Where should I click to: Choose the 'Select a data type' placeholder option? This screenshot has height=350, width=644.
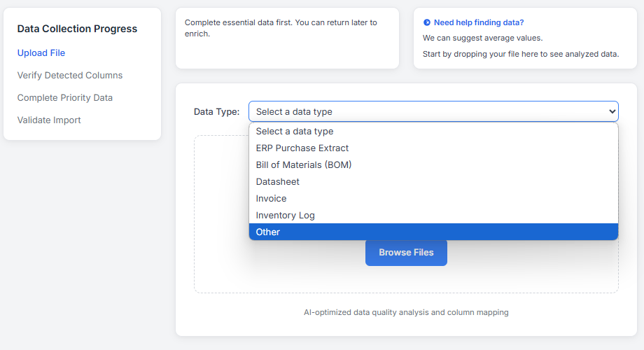294,132
